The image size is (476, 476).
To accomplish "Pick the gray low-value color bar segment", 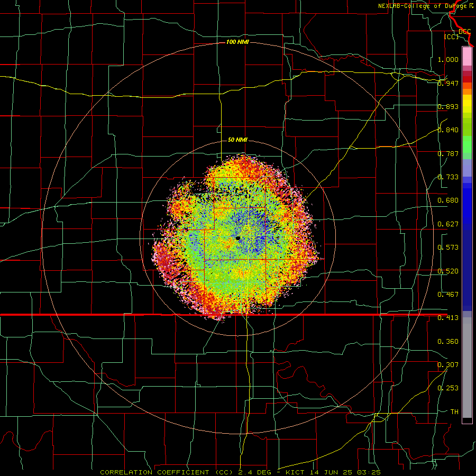I will click(467, 368).
